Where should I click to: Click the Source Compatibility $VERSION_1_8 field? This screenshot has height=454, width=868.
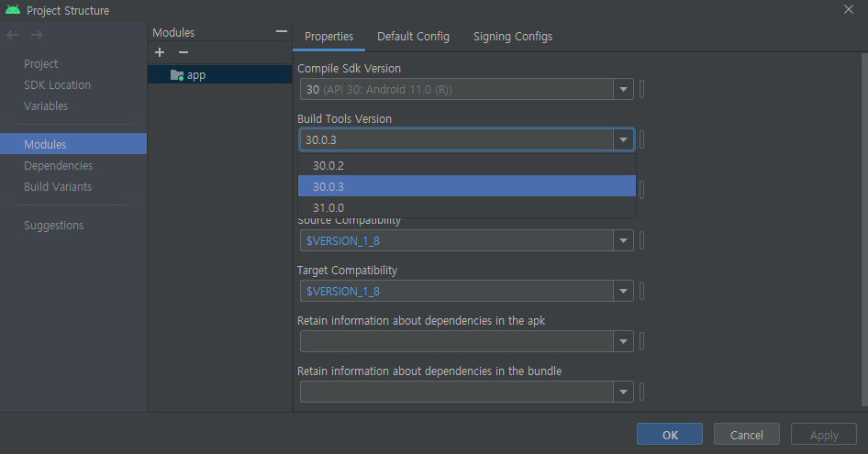pos(457,240)
